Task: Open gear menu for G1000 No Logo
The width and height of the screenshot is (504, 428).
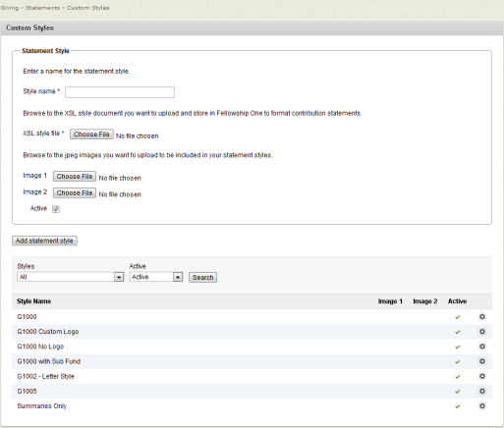Action: tap(482, 347)
